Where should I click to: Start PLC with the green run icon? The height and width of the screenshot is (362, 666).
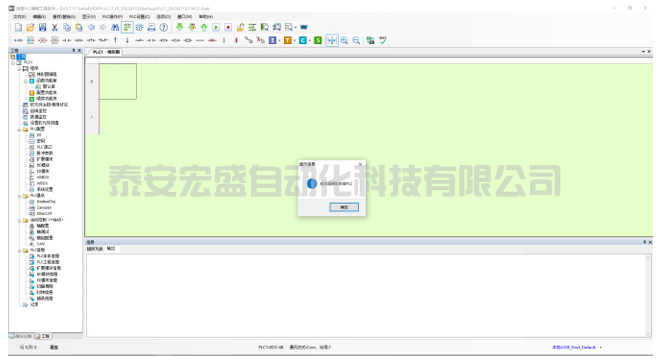point(216,28)
